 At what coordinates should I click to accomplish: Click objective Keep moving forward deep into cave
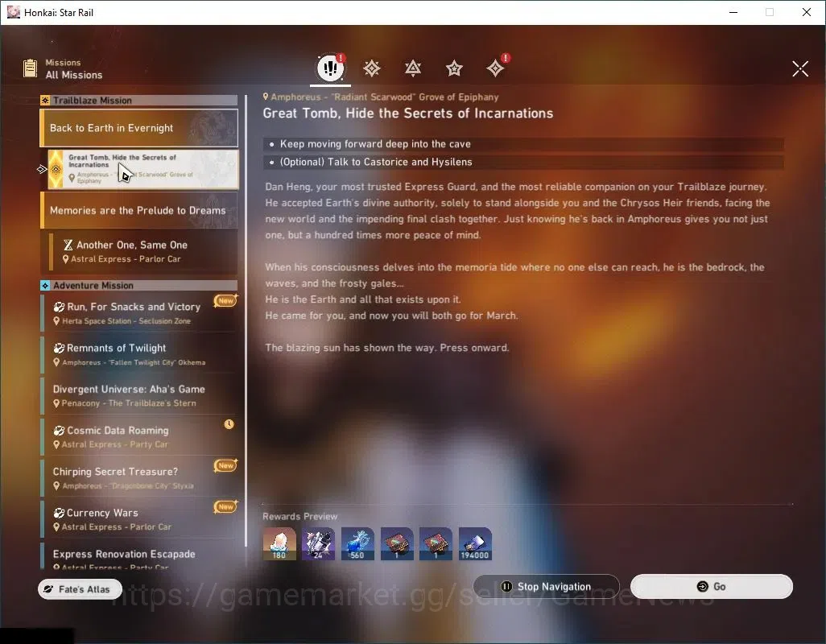(523, 144)
